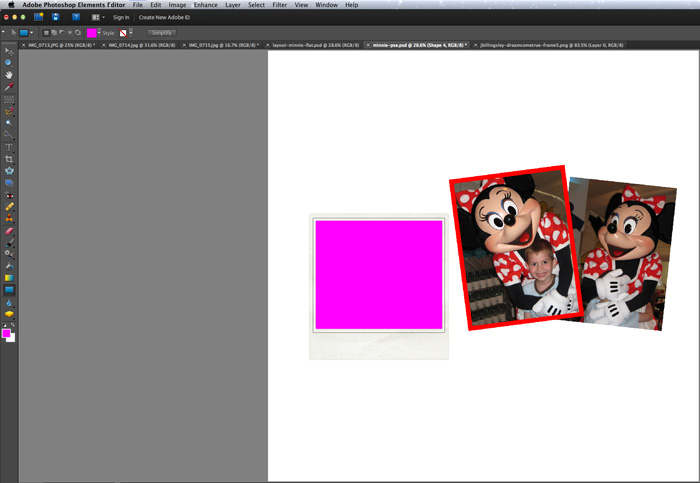Screen dimensions: 700x483
Task: Open the Apple menu
Action: click(x=11, y=4)
